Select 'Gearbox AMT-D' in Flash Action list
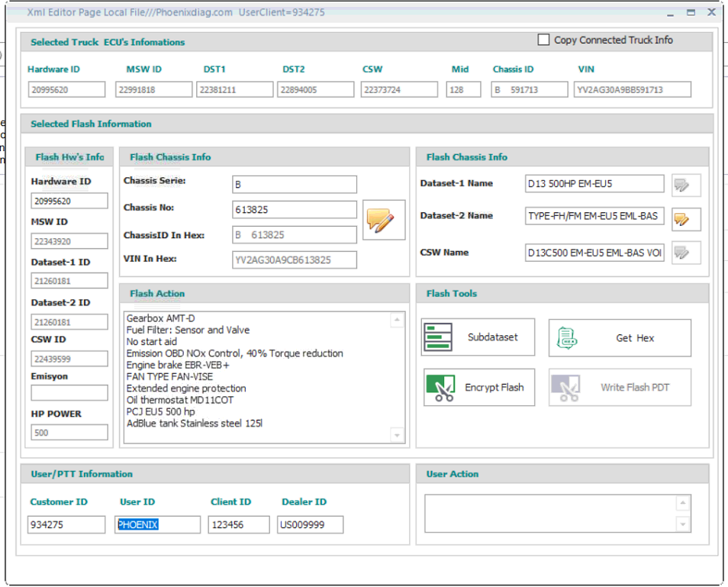 tap(161, 318)
